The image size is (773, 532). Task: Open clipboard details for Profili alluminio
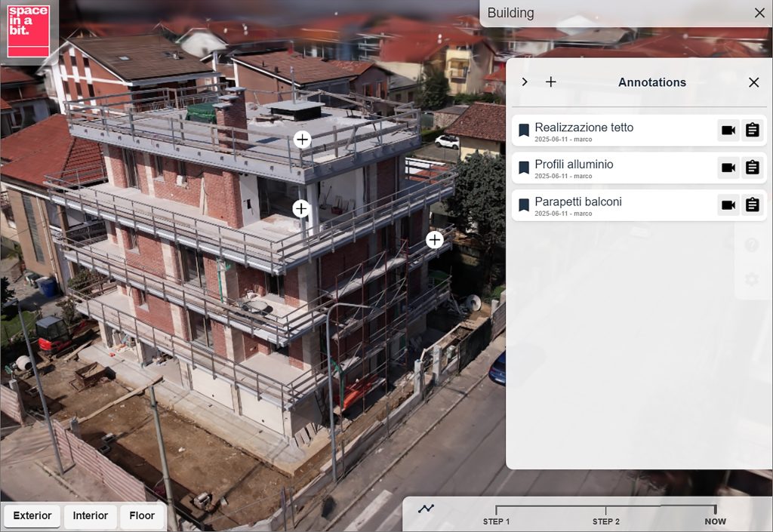pyautogui.click(x=752, y=168)
